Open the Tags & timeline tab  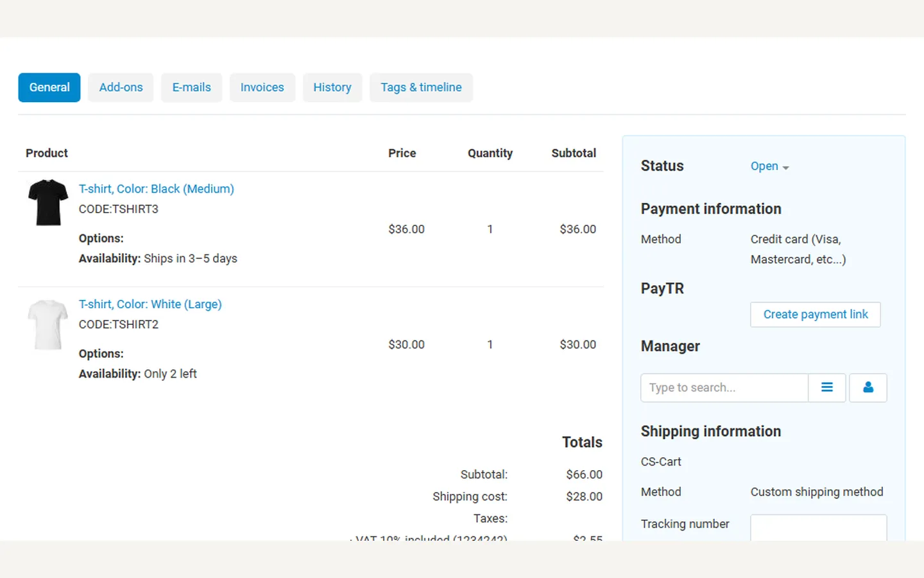tap(421, 87)
